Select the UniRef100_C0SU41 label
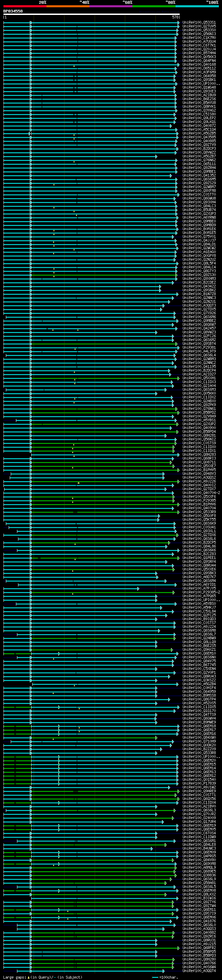 [199, 527]
